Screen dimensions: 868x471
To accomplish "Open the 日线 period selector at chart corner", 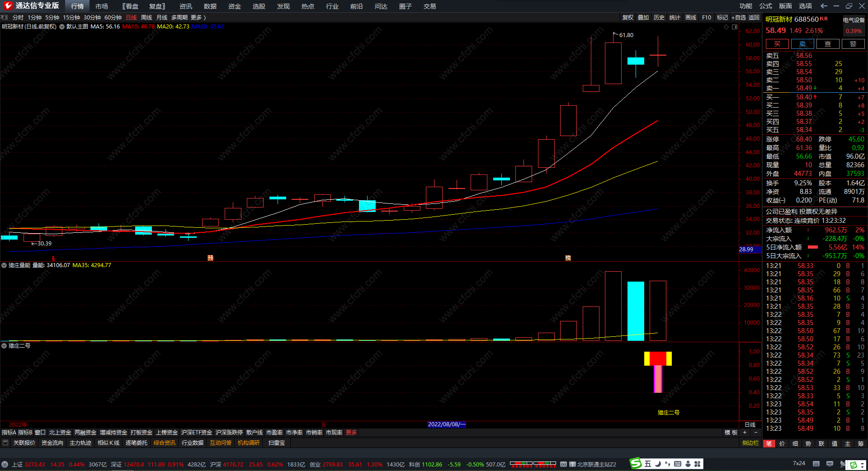I will 750,425.
